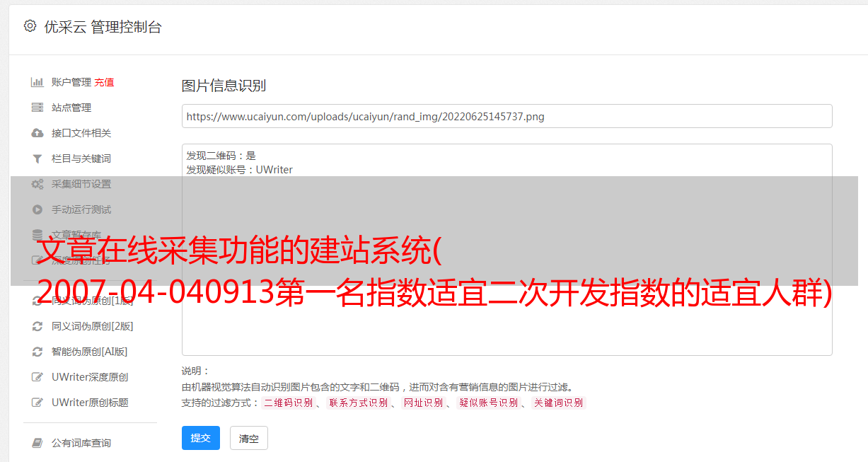This screenshot has height=462, width=868.
Task: Click inside the recognition result text area
Action: (507, 249)
